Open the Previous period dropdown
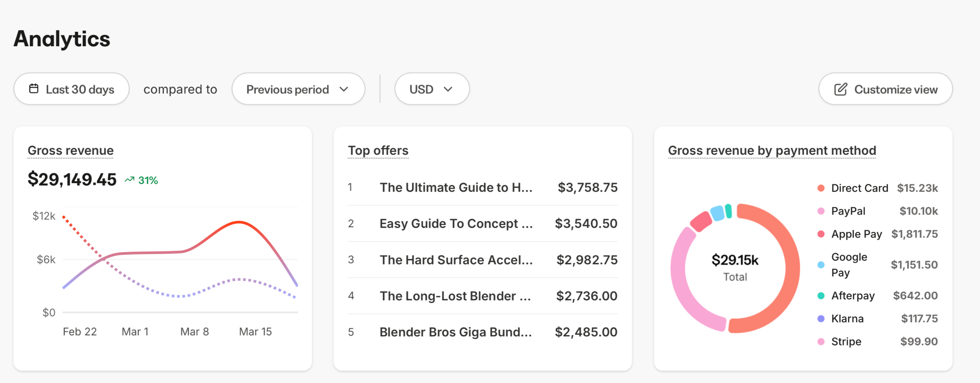This screenshot has height=383, width=980. pyautogui.click(x=298, y=89)
